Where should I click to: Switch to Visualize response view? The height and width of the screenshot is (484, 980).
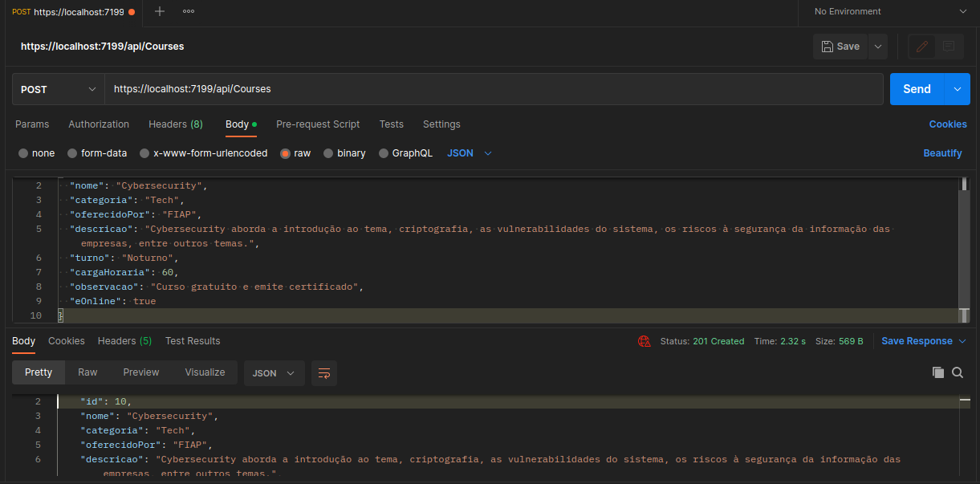tap(205, 372)
